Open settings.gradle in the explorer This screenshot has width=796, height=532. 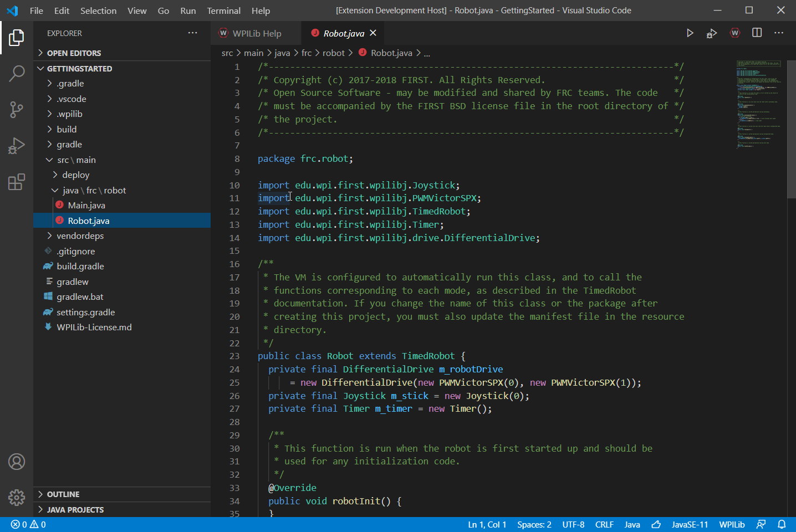pyautogui.click(x=122, y=312)
